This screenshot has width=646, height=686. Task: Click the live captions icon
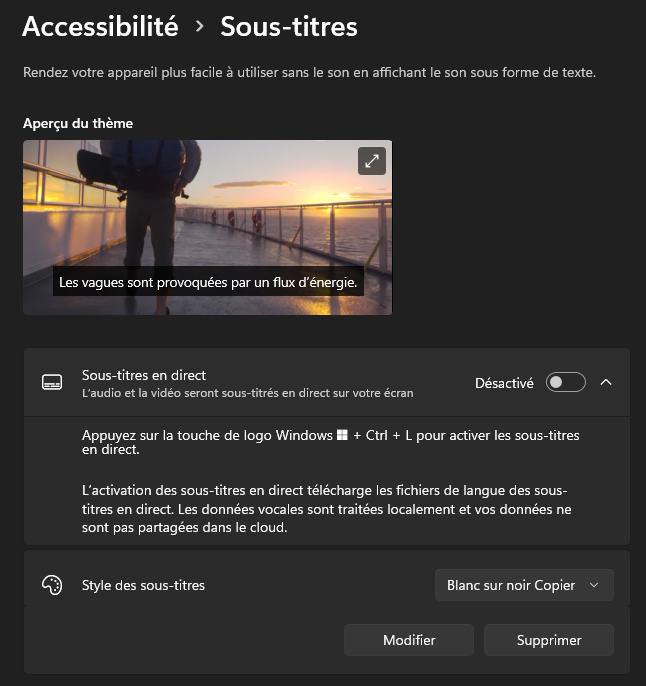tap(52, 383)
